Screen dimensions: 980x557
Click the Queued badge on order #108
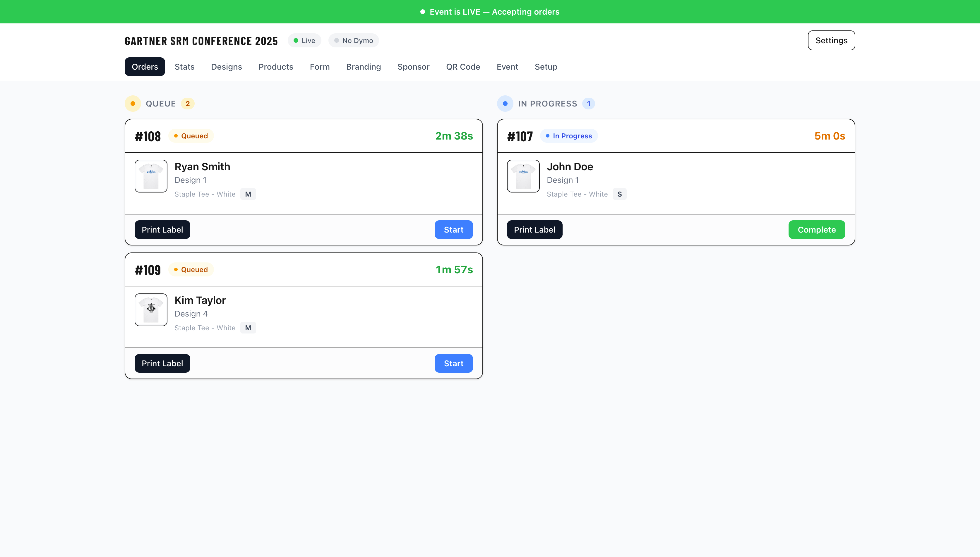click(191, 136)
